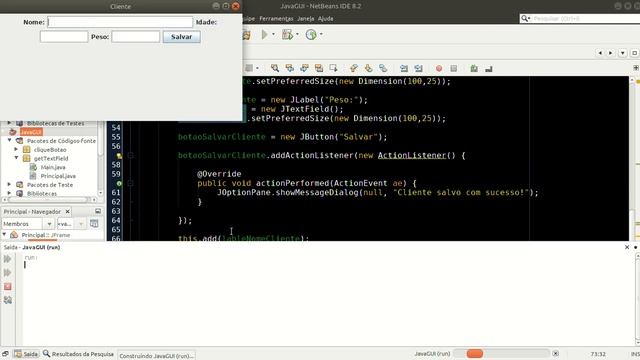640x360 pixels.
Task: Click the Salvar button in Cliente window
Action: 181,37
